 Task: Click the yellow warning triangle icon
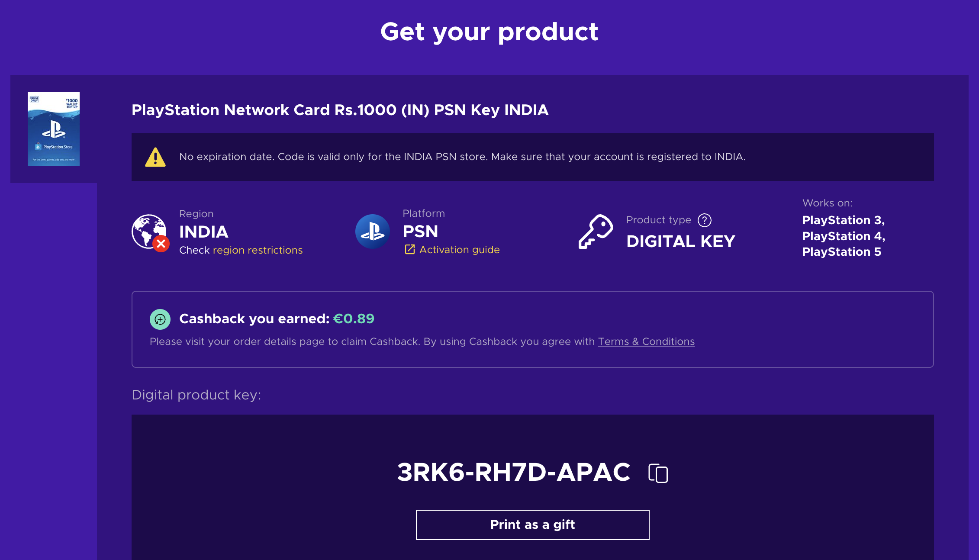(x=155, y=157)
